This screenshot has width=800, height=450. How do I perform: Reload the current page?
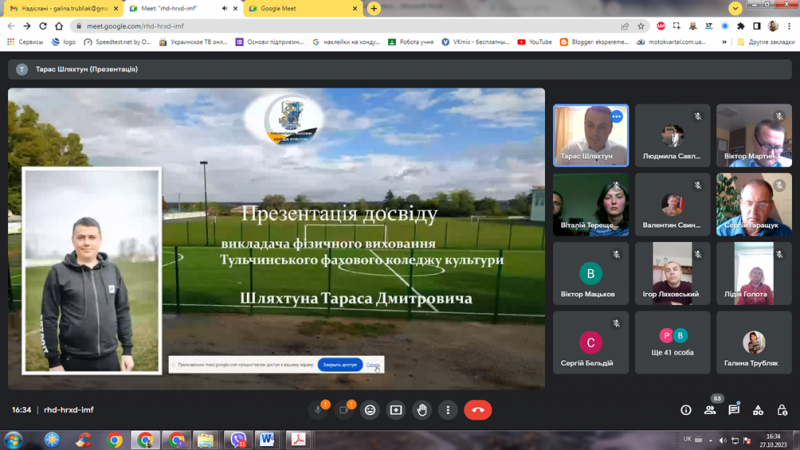43,26
